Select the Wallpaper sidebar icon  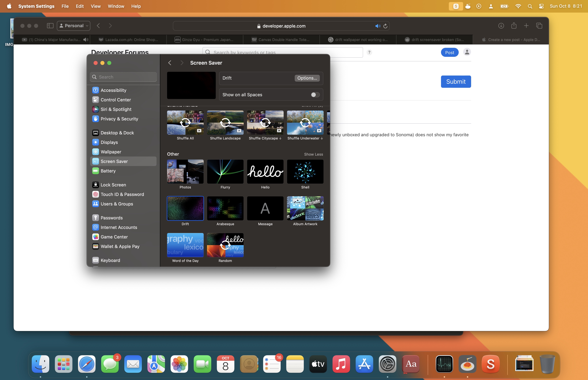[x=95, y=152]
